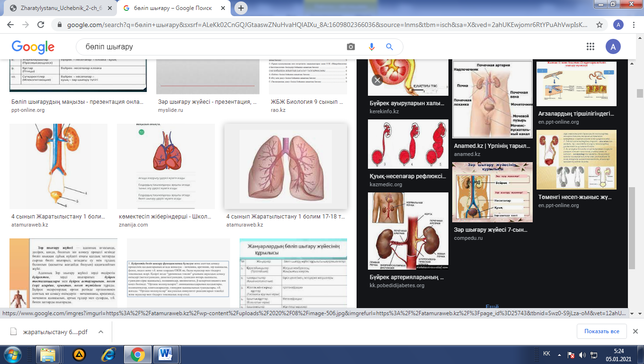
Task: Open Chrome from the taskbar
Action: 138,354
